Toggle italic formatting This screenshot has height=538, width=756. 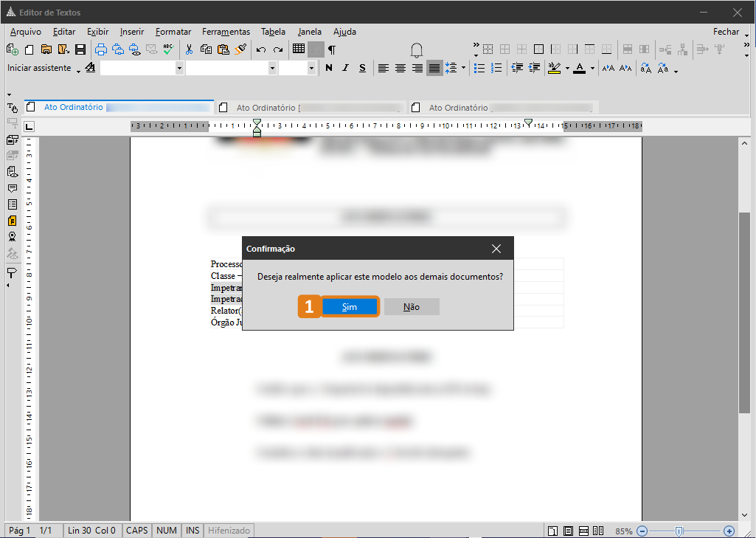(x=345, y=68)
